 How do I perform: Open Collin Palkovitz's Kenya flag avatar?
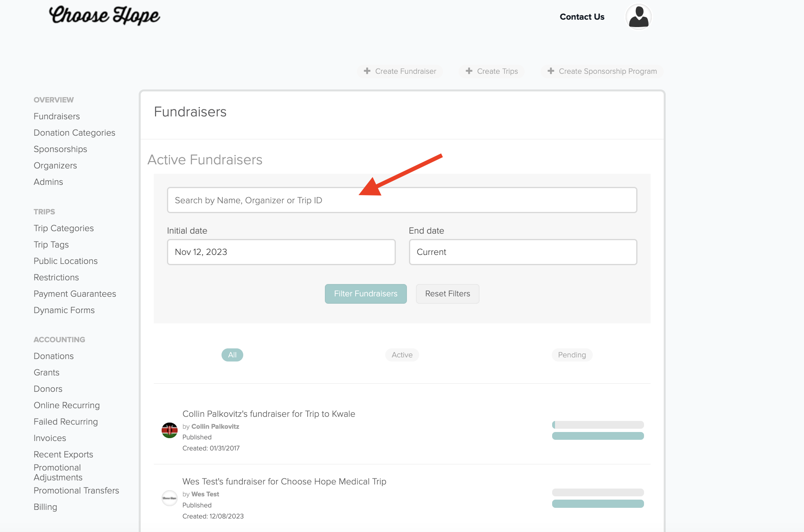point(169,430)
